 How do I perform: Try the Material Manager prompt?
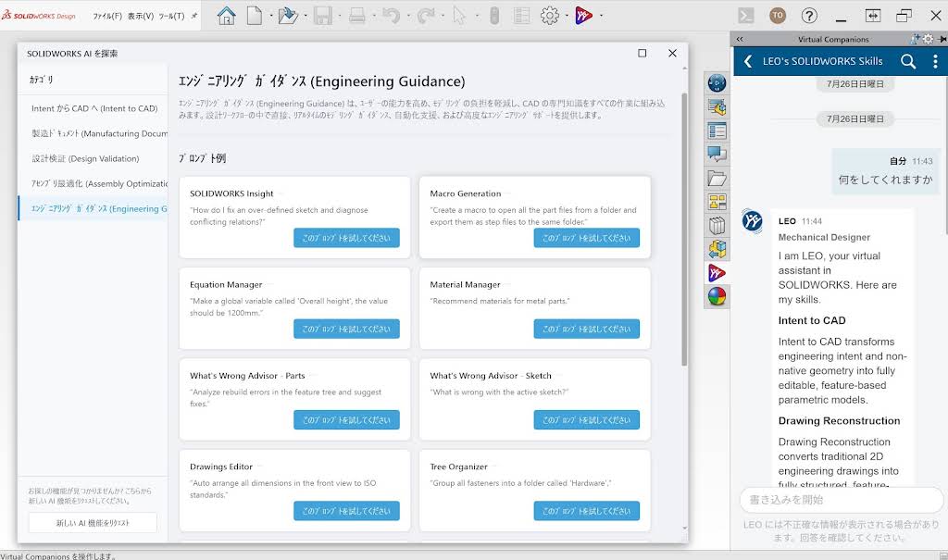pos(586,329)
